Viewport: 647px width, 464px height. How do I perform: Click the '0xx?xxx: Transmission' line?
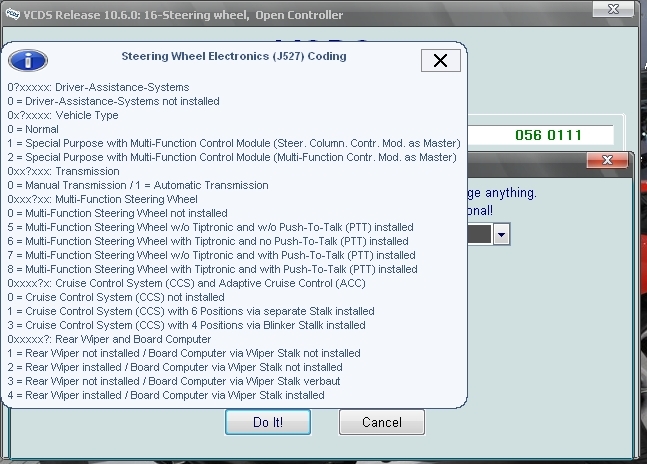pyautogui.click(x=64, y=172)
